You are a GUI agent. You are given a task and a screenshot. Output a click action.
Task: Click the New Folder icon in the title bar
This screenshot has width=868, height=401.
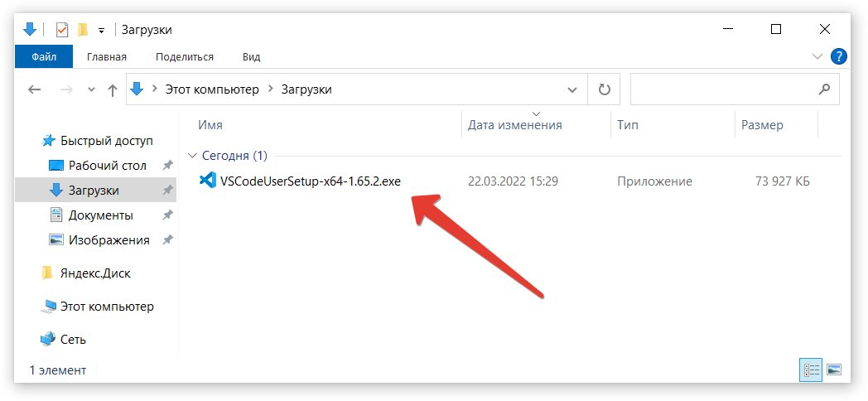[82, 30]
